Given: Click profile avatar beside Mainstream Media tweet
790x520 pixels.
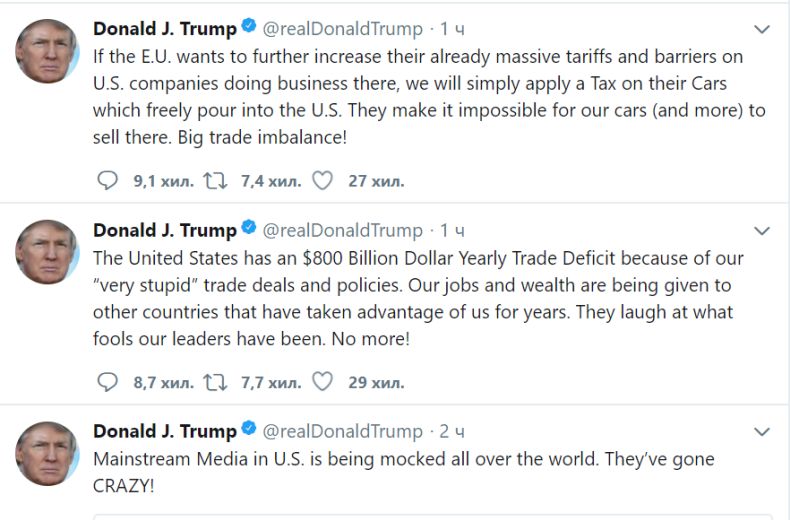Looking at the screenshot, I should point(46,453).
